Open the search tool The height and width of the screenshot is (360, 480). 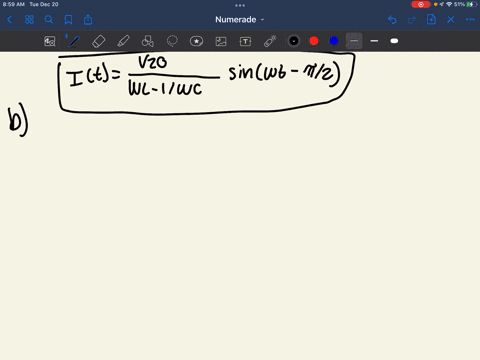coord(49,20)
